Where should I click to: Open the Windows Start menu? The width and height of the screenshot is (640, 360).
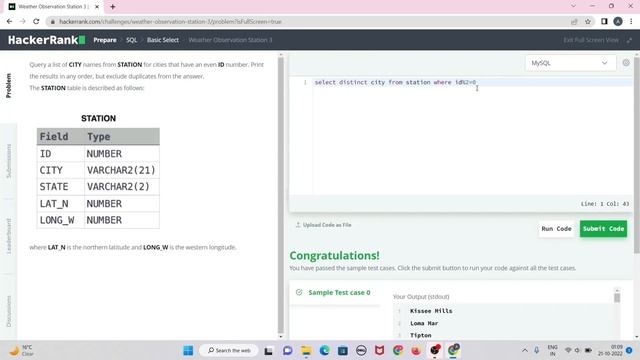coord(188,350)
